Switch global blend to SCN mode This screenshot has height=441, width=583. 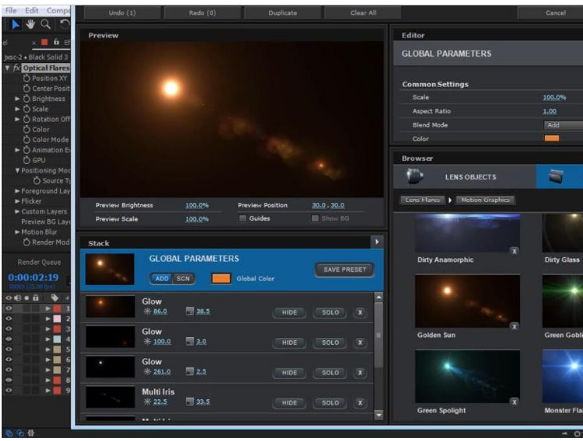183,279
